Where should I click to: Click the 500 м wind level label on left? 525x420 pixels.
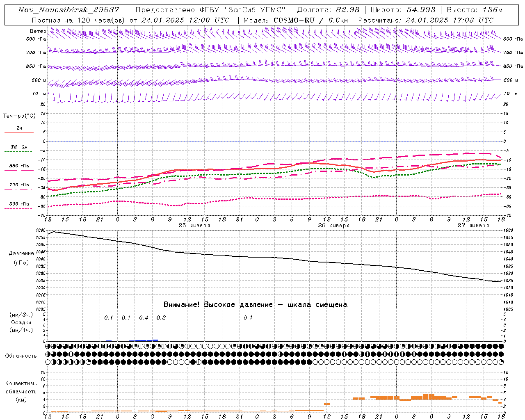pos(39,80)
